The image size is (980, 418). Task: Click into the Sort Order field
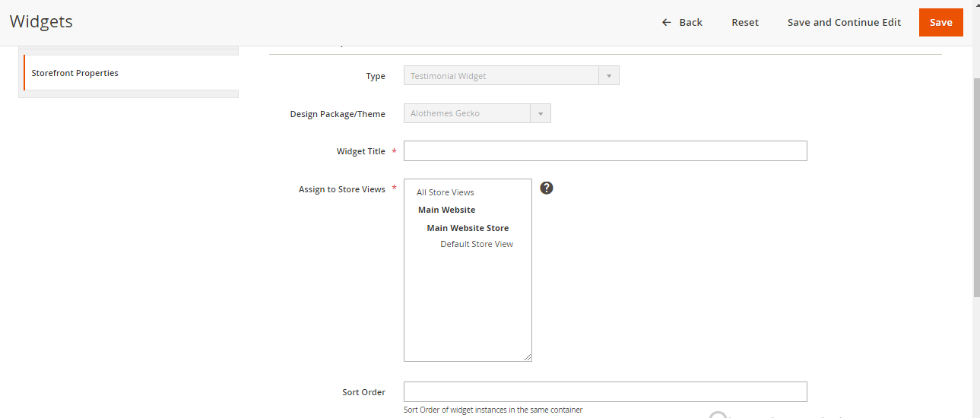(x=604, y=392)
